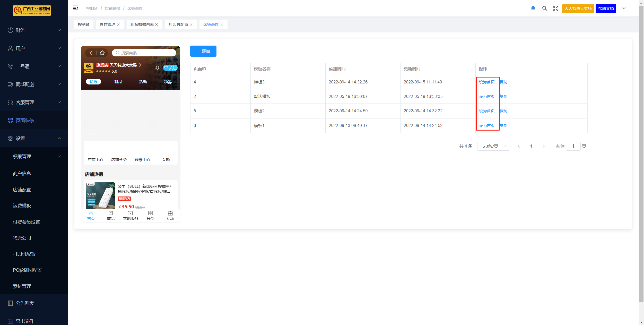644x325 pixels.
Task: Collapse sidebar with hamburger icon
Action: (75, 8)
